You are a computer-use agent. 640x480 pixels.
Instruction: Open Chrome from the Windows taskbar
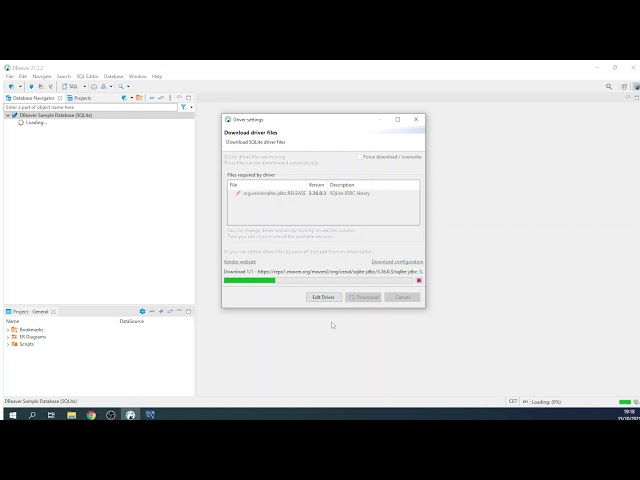coord(91,415)
